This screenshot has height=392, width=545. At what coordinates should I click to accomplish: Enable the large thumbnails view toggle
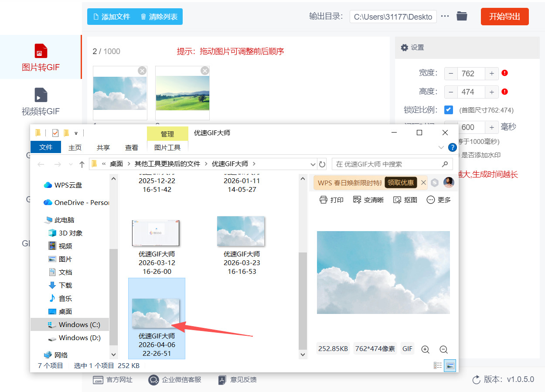451,365
